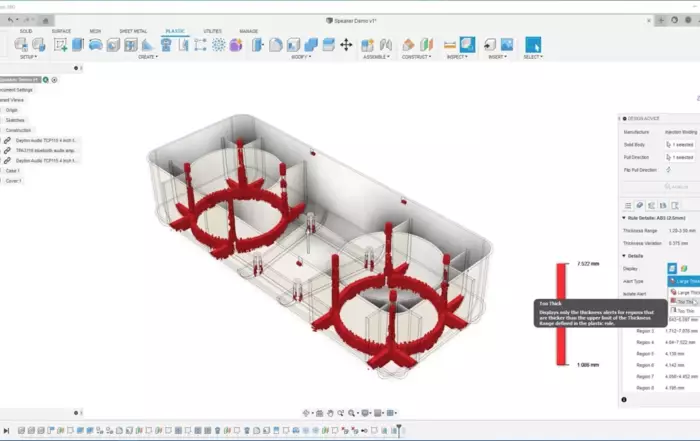Viewport: 700px width, 441px height.
Task: Click the red thickness color scale bar
Action: pyautogui.click(x=561, y=314)
